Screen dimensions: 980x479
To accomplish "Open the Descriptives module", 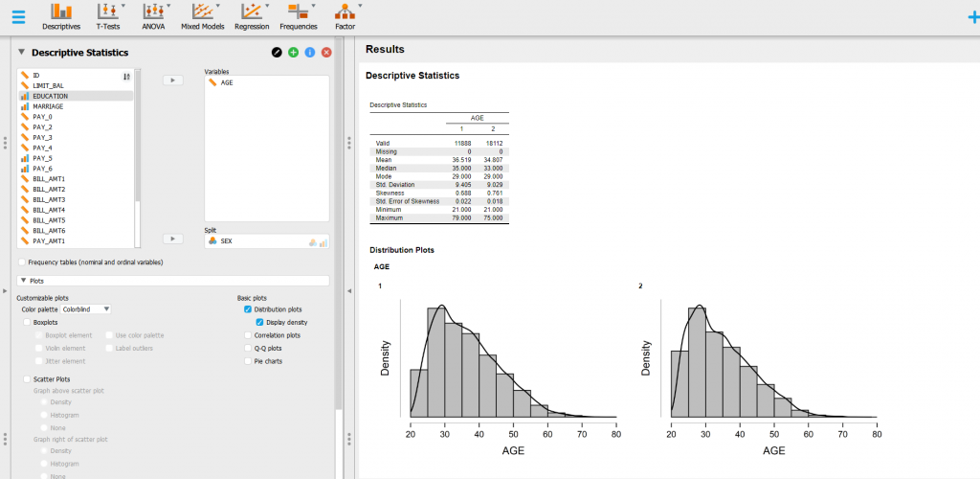I will tap(61, 16).
